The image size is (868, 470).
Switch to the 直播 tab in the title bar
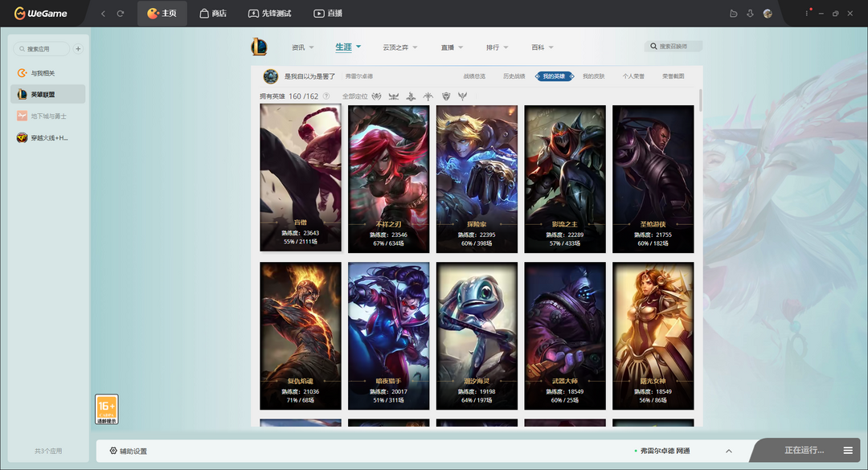(328, 14)
